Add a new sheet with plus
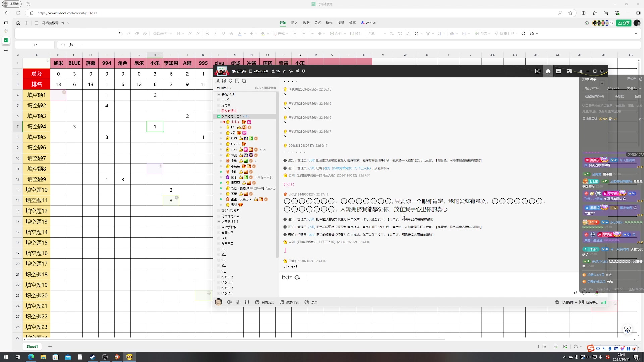644x362 pixels. click(50, 347)
